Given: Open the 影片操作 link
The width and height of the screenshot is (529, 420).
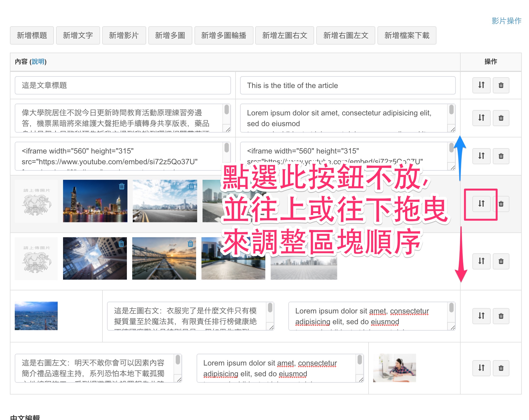Looking at the screenshot, I should [x=506, y=21].
